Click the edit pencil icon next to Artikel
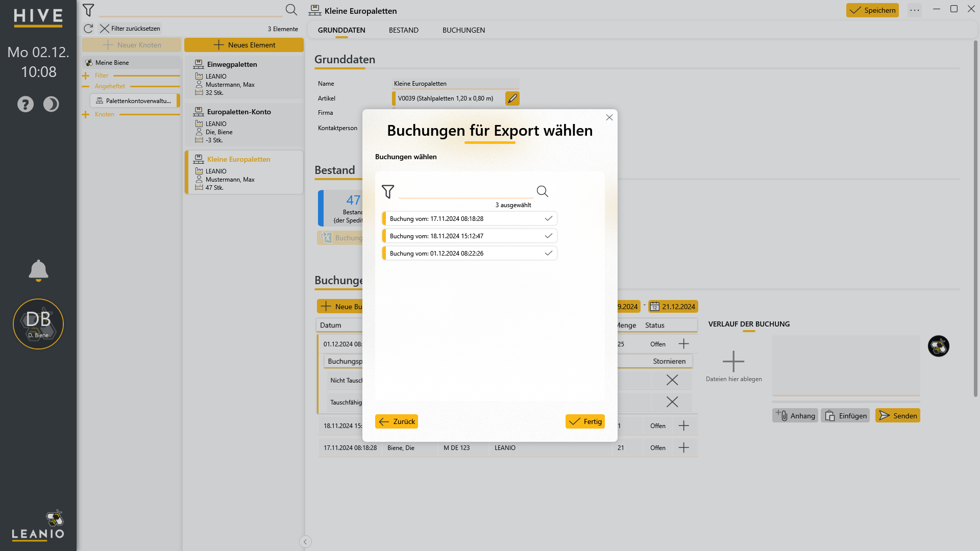 coord(512,98)
